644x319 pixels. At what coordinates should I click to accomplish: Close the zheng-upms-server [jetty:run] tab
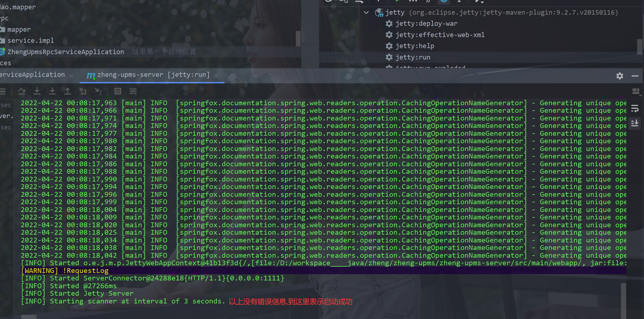coord(216,76)
